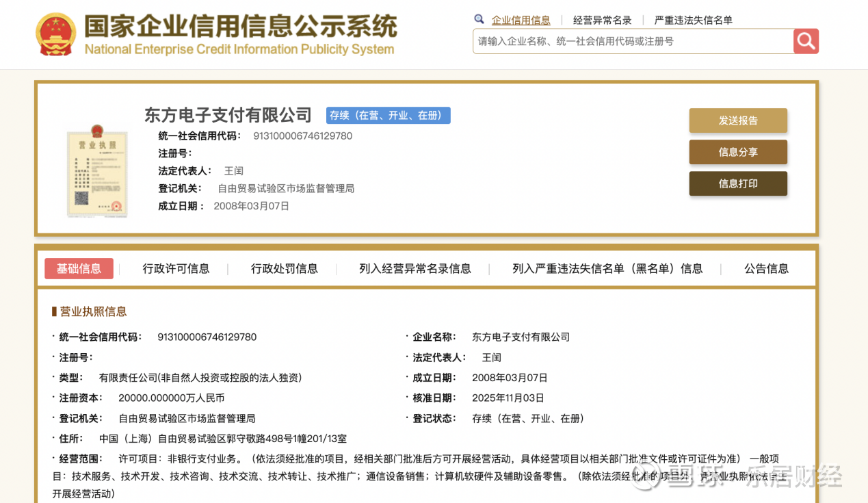Click registered capital 20000.000000万人民币
The image size is (868, 503).
click(x=171, y=398)
